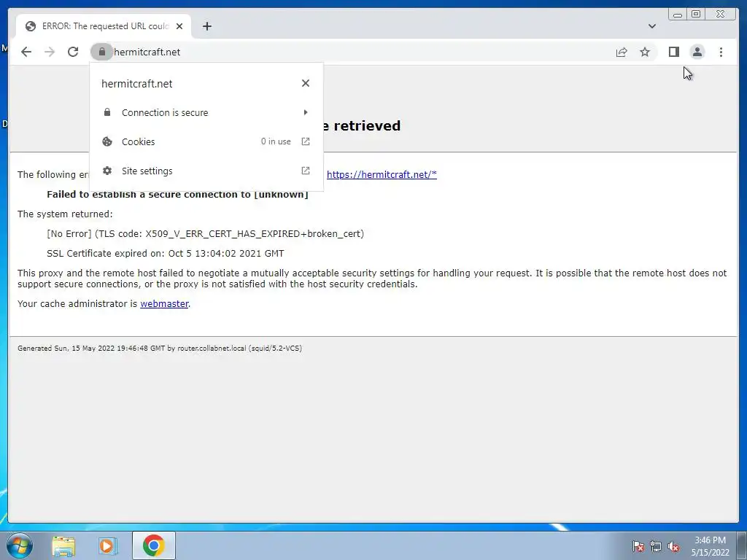This screenshot has width=747, height=560.
Task: Click the lock icon beside Connection is secure
Action: tap(107, 112)
